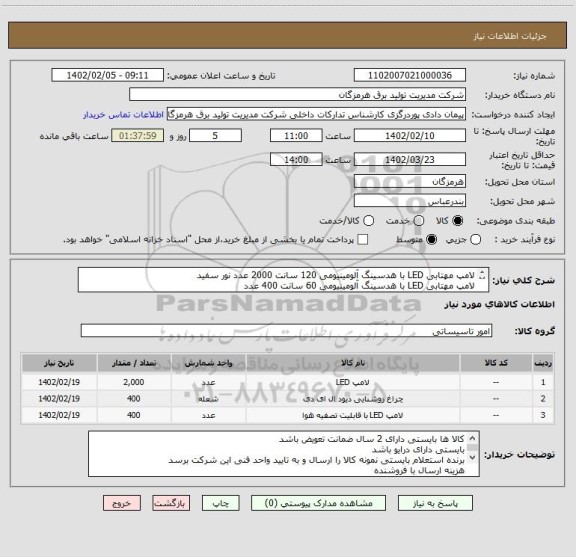Click the quantity 400 cell in row 2

pyautogui.click(x=134, y=399)
